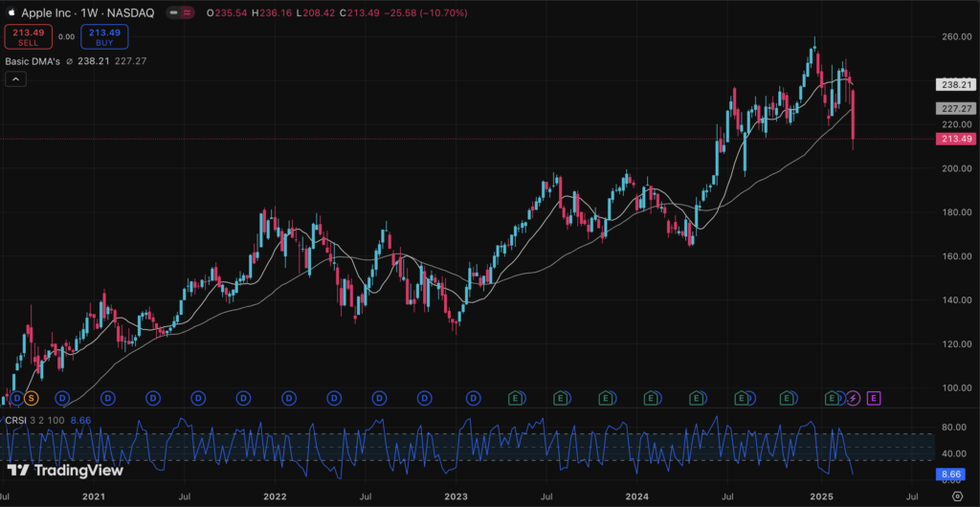980x507 pixels.
Task: Click the −25.58 (−10.70%) change value
Action: point(425,12)
